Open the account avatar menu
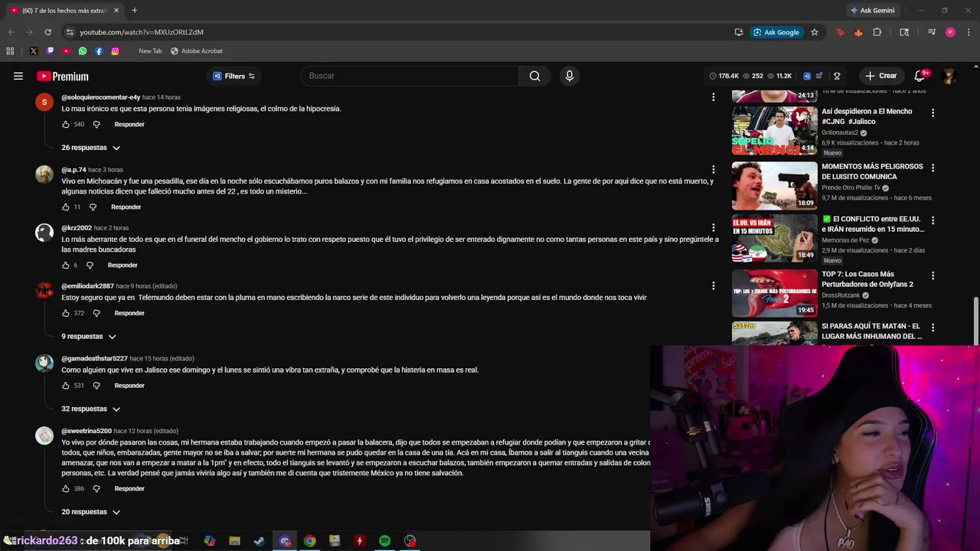Viewport: 980px width, 551px height. [949, 76]
